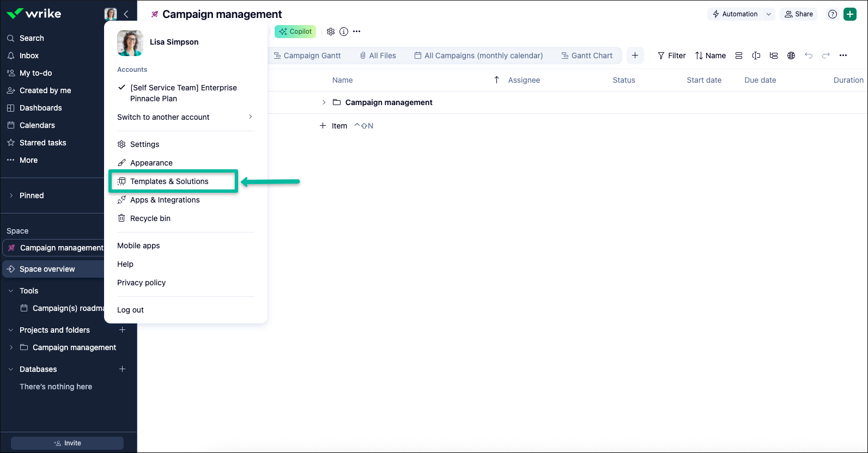Click the globe icon in toolbar
868x453 pixels.
click(x=791, y=56)
